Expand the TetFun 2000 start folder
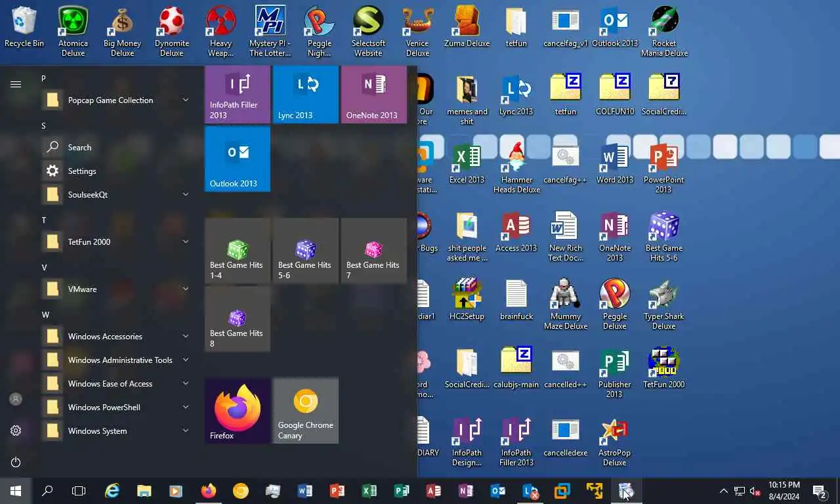 coord(117,241)
